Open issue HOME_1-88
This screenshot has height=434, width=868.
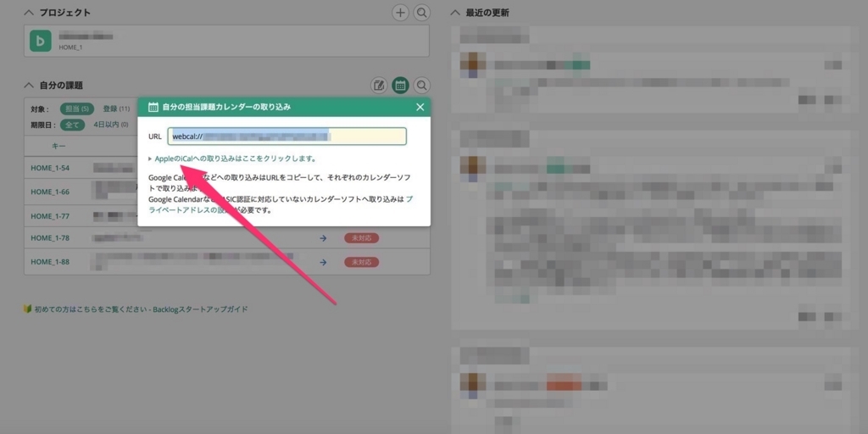pyautogui.click(x=50, y=262)
